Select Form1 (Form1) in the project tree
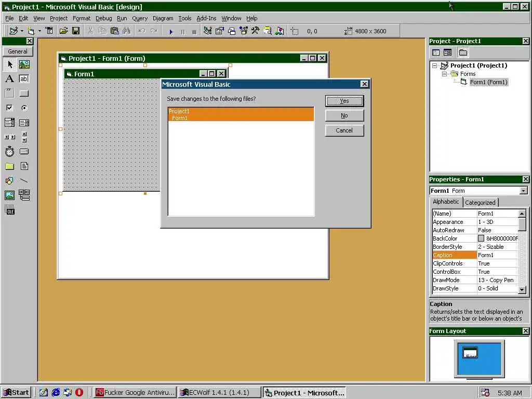The width and height of the screenshot is (532, 399). click(488, 82)
